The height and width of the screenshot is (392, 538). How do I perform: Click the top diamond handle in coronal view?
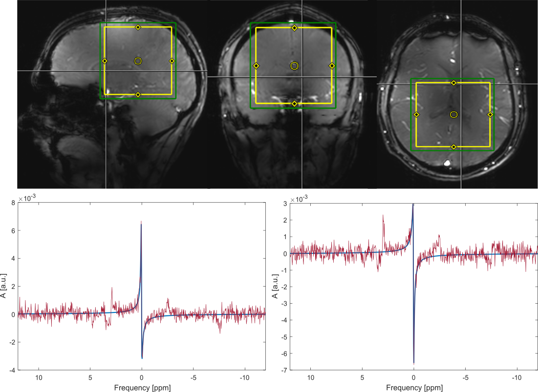point(294,28)
